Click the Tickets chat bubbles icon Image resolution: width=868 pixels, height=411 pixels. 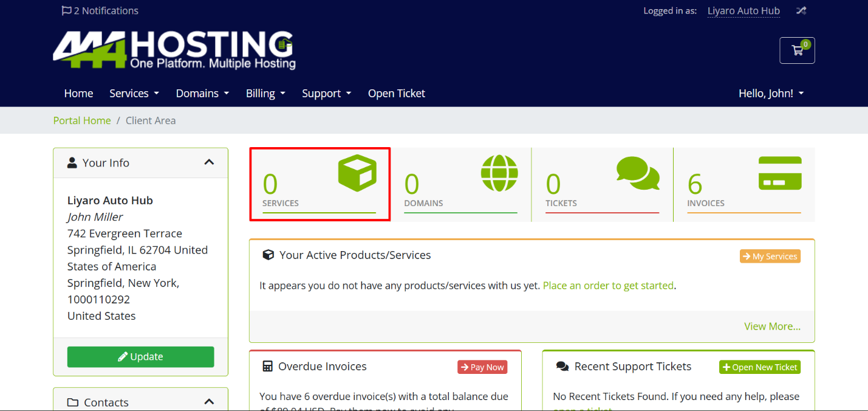click(637, 173)
